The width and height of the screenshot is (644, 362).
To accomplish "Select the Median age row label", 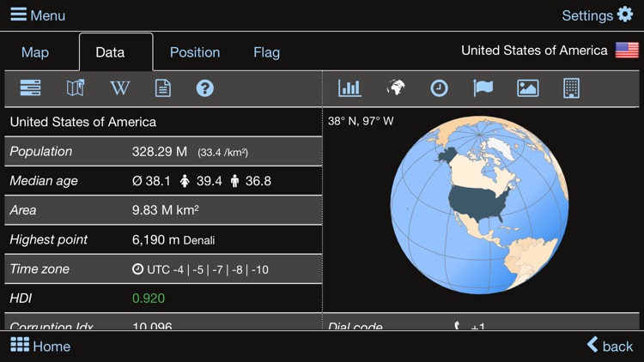I will (x=44, y=181).
